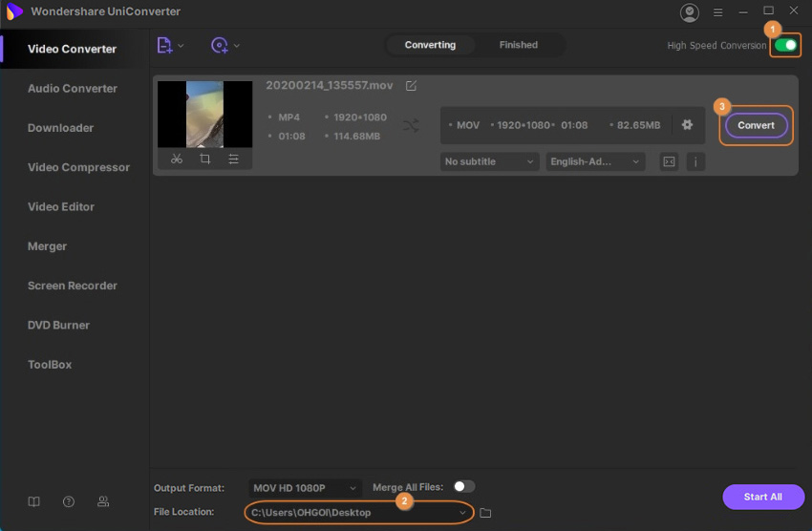This screenshot has height=531, width=812.
Task: Click the video thumbnail preview
Action: point(205,114)
